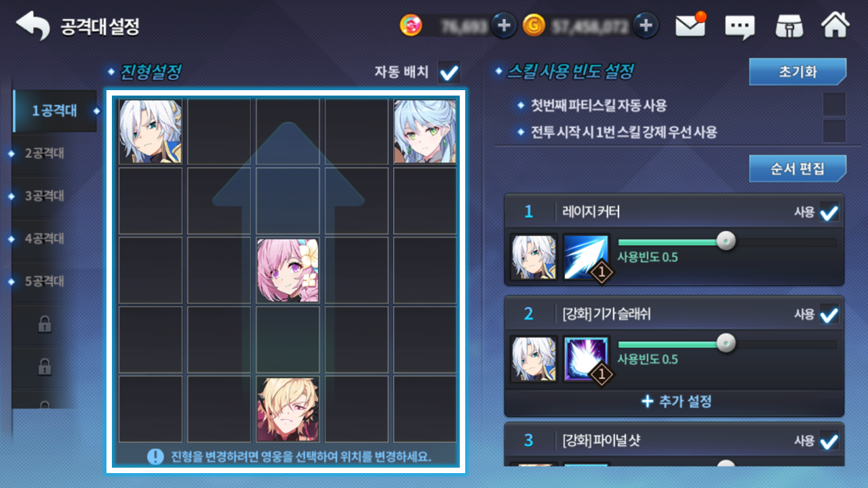868x488 pixels.
Task: Click the 레이지 커터 사용빈도 slider handle
Action: pos(726,242)
